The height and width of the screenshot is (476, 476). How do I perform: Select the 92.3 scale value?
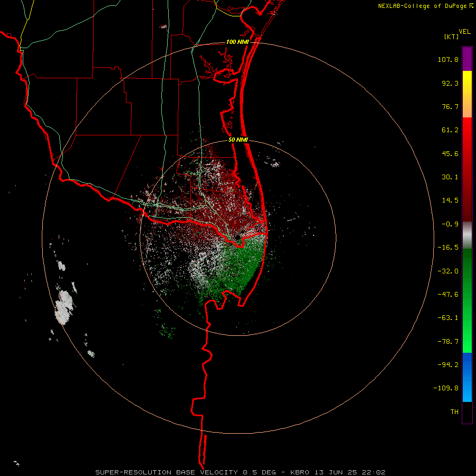coord(450,83)
